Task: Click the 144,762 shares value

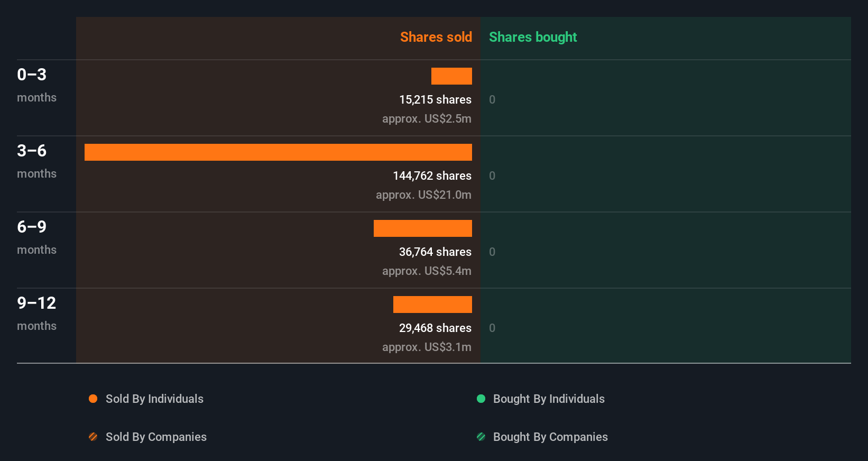Action: coord(432,176)
